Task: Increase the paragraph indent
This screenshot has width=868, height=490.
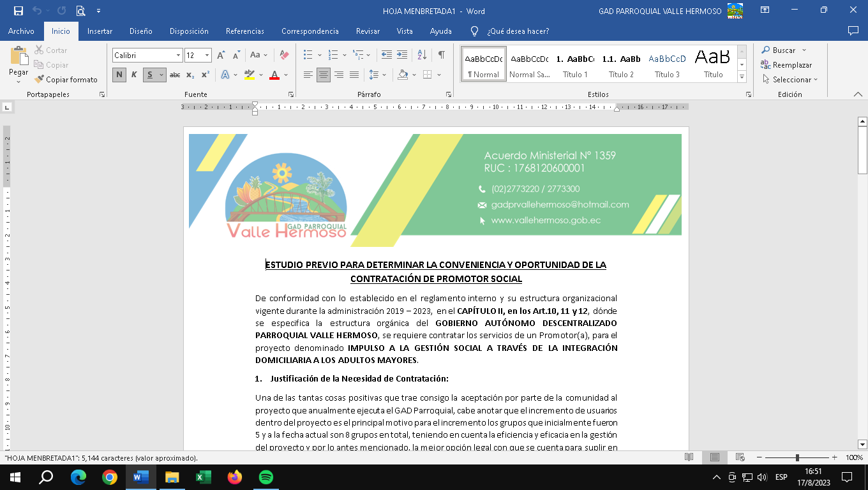Action: point(402,56)
